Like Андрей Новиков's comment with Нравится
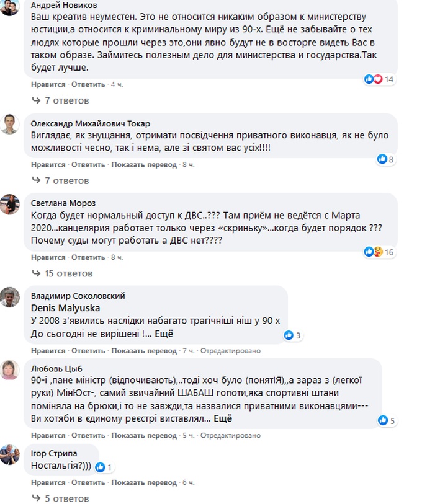 point(48,84)
